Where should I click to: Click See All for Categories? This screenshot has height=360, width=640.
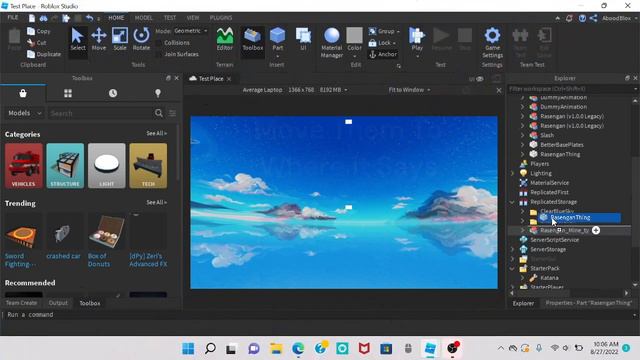coord(157,133)
